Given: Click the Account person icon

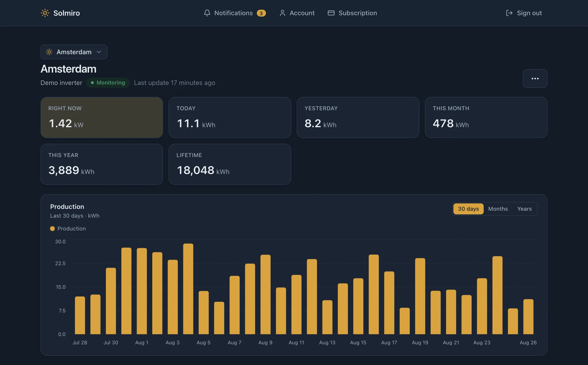Looking at the screenshot, I should coord(283,13).
